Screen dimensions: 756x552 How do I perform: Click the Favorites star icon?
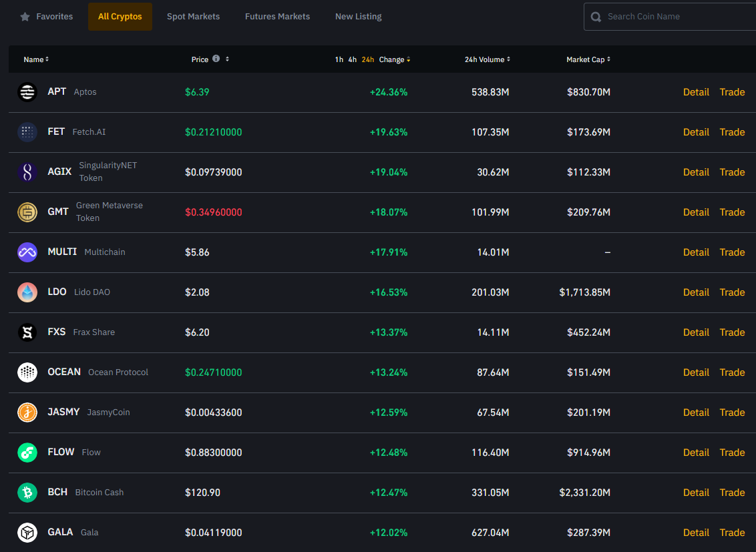pyautogui.click(x=25, y=17)
